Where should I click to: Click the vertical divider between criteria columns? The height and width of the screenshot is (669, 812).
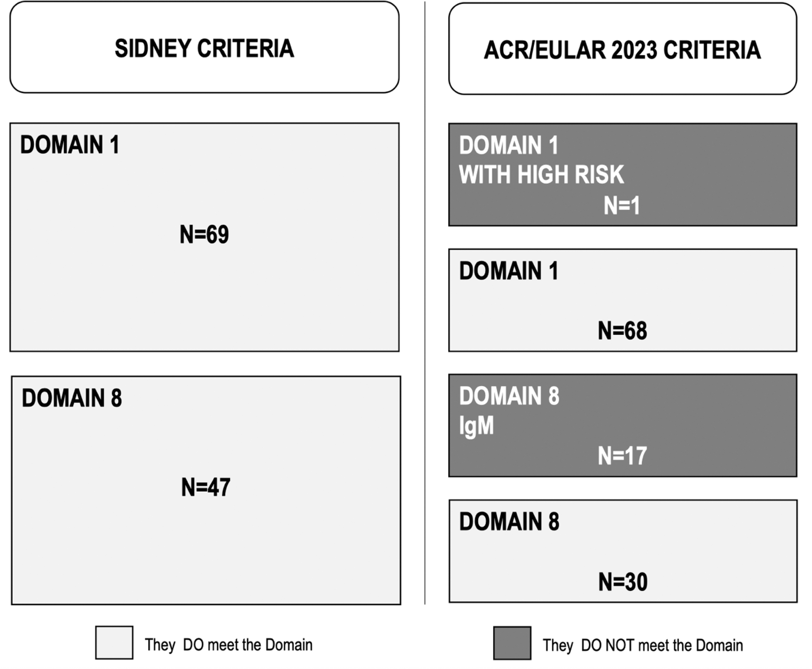(425, 303)
